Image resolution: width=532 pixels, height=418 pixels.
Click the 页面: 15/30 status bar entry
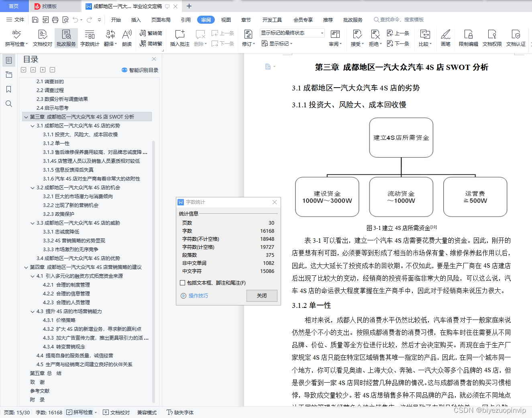[x=17, y=412]
